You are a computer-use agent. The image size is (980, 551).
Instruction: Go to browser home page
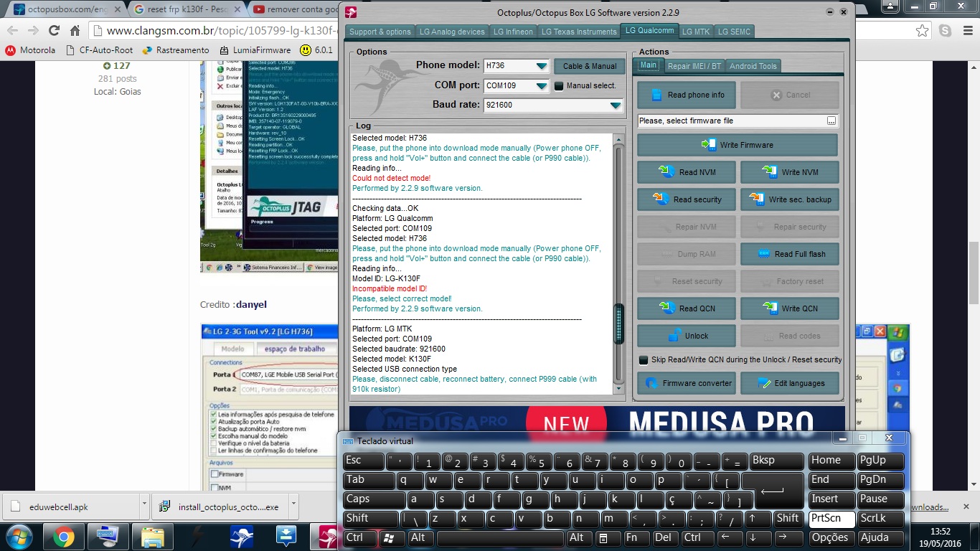click(75, 31)
